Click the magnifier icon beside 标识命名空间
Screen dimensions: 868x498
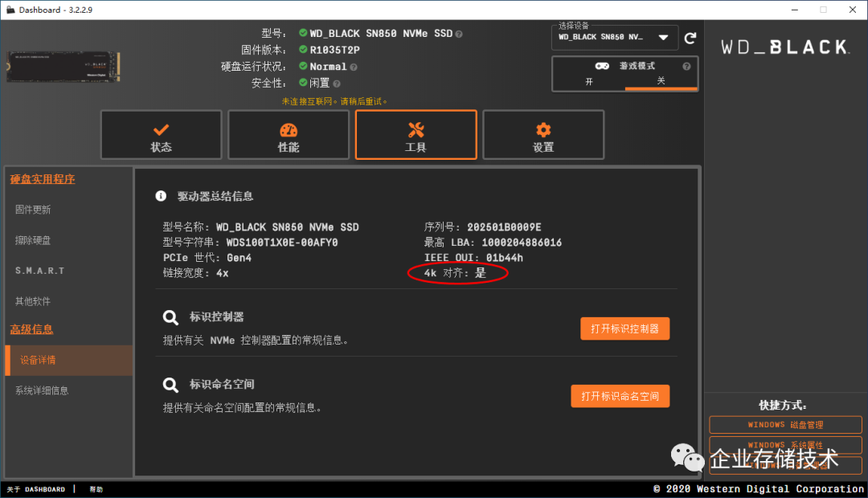point(170,385)
